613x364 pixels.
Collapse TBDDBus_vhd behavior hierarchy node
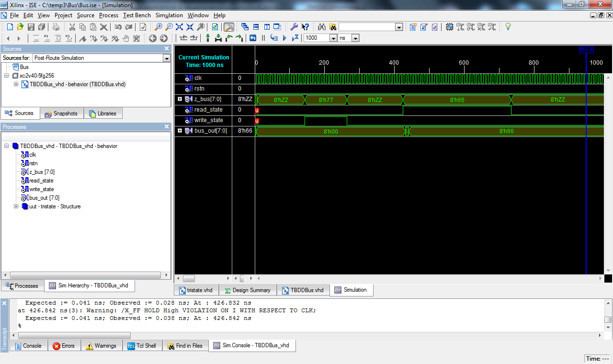(x=6, y=146)
